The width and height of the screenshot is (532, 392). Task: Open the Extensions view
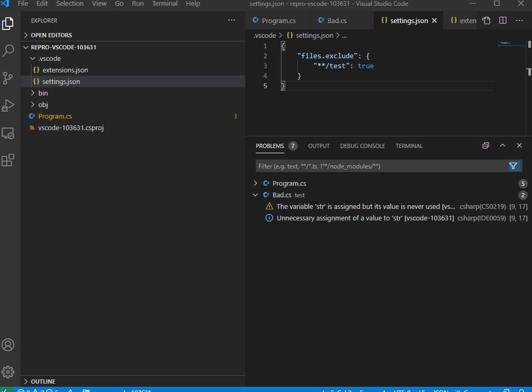(8, 160)
